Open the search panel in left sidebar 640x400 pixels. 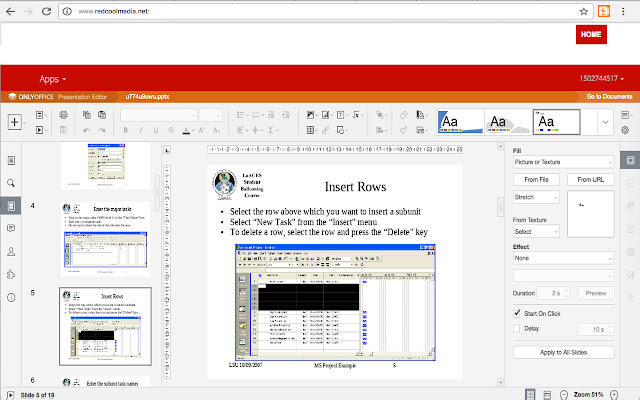point(10,183)
